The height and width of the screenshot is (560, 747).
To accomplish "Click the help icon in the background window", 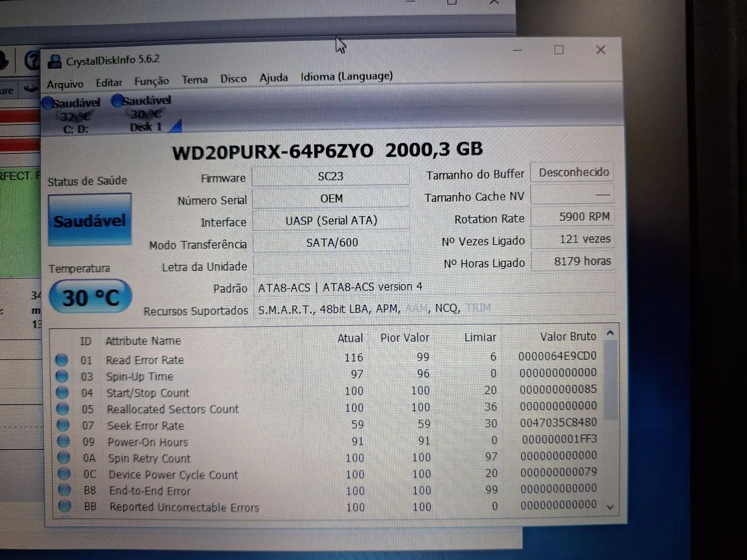I will [x=32, y=60].
